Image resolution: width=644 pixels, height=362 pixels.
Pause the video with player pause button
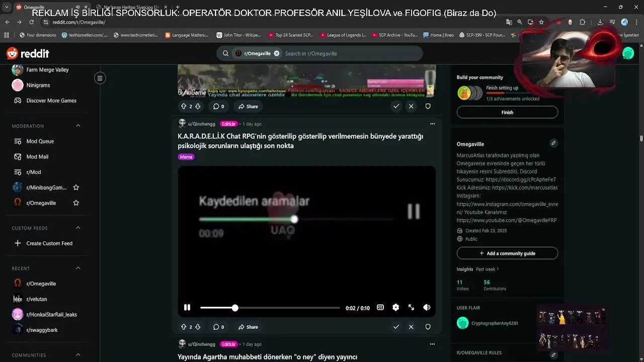click(x=187, y=307)
